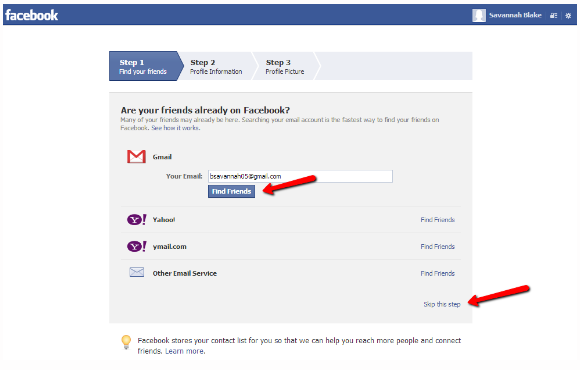Screen dimensions: 580x370
Task: Click the light bulb tip icon
Action: click(x=126, y=342)
